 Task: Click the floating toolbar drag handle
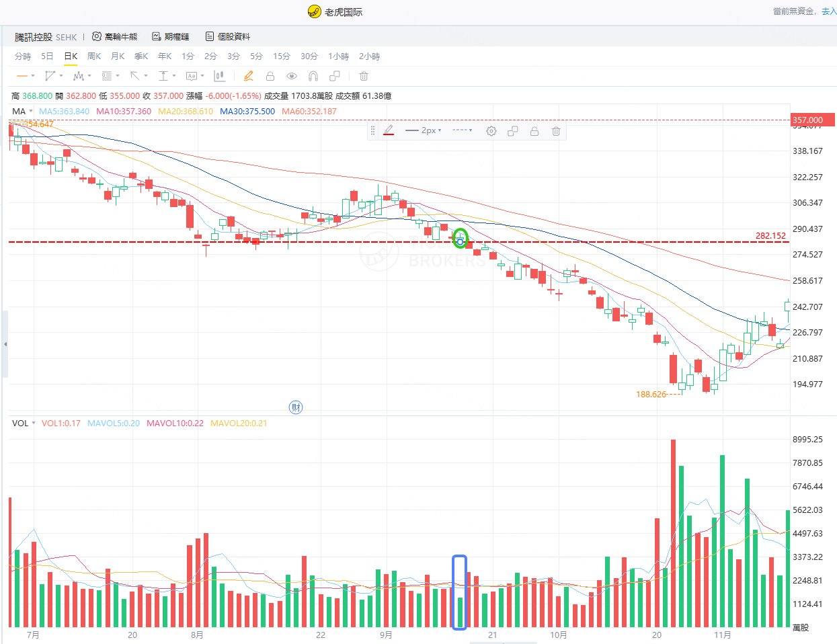(x=373, y=131)
